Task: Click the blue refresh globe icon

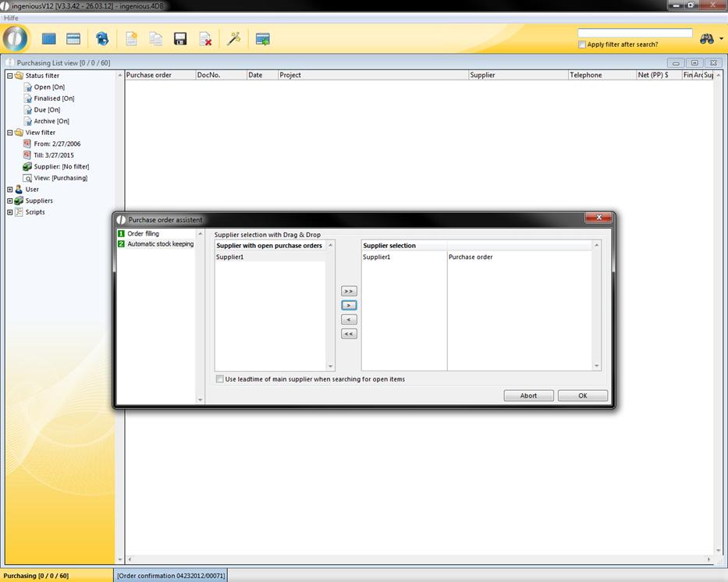Action: [x=102, y=39]
